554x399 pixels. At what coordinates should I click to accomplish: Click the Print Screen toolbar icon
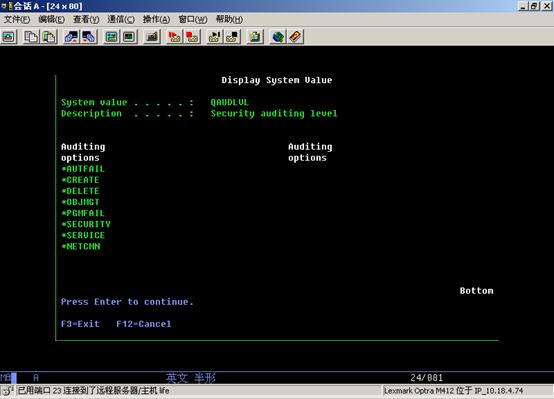point(9,37)
